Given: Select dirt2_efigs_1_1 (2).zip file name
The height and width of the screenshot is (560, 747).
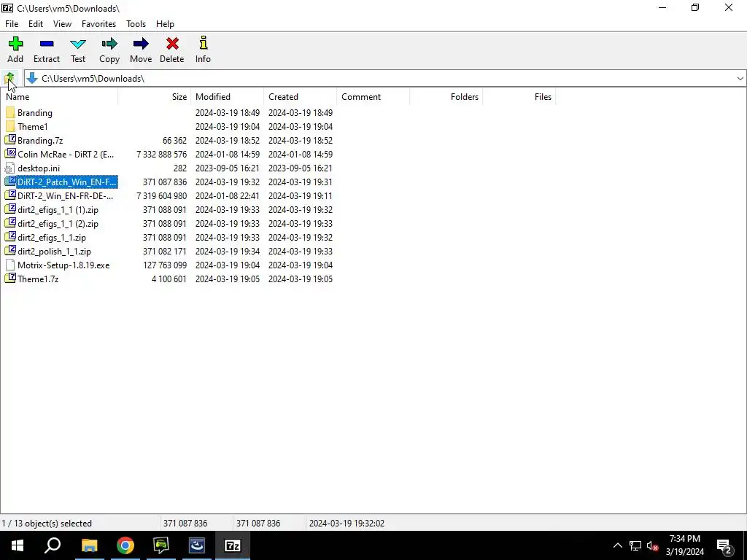Looking at the screenshot, I should pos(58,223).
